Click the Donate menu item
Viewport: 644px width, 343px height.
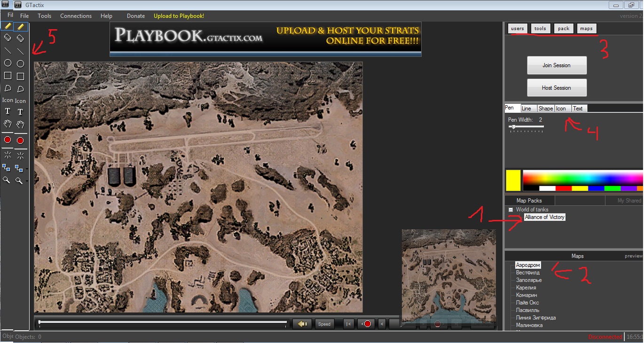(136, 16)
